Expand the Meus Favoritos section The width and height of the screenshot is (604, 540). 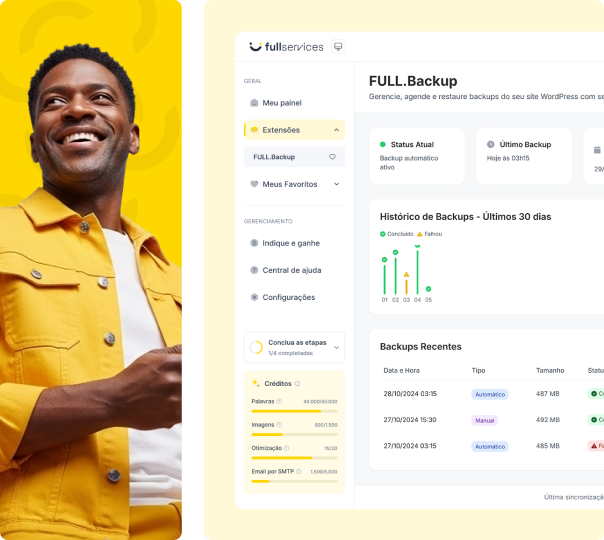pos(336,184)
